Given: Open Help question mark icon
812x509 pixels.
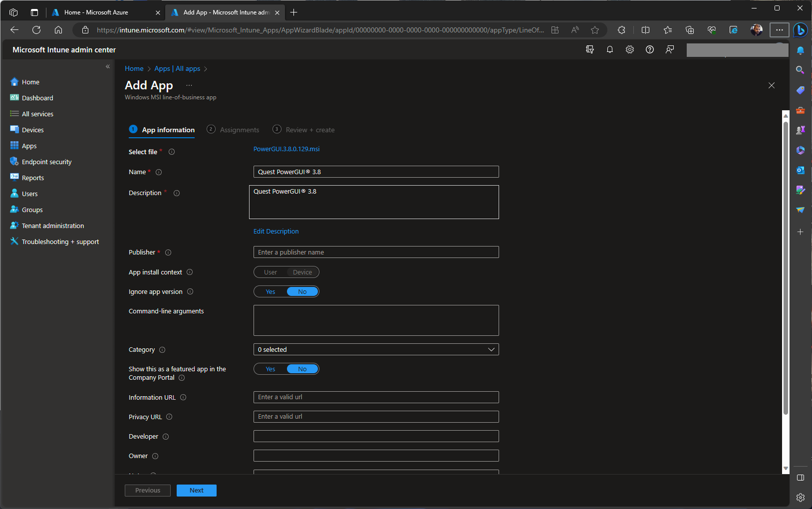Looking at the screenshot, I should tap(650, 49).
